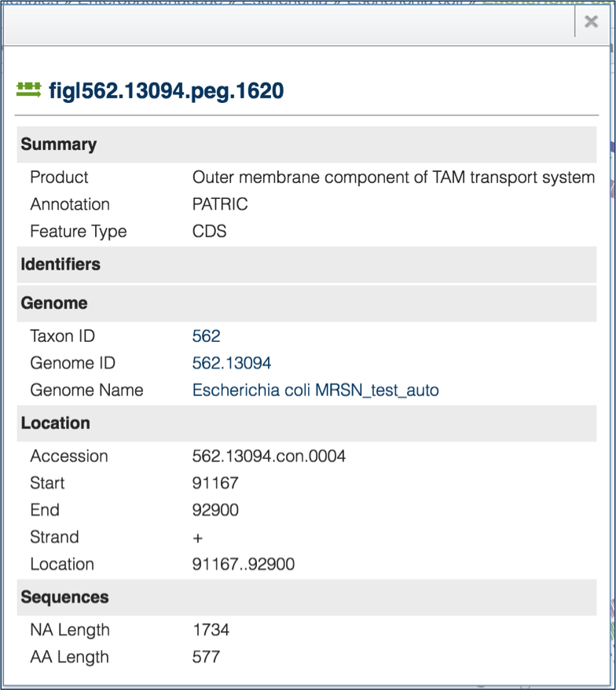
Task: Click the PATRIC annotation value
Action: pyautogui.click(x=220, y=204)
